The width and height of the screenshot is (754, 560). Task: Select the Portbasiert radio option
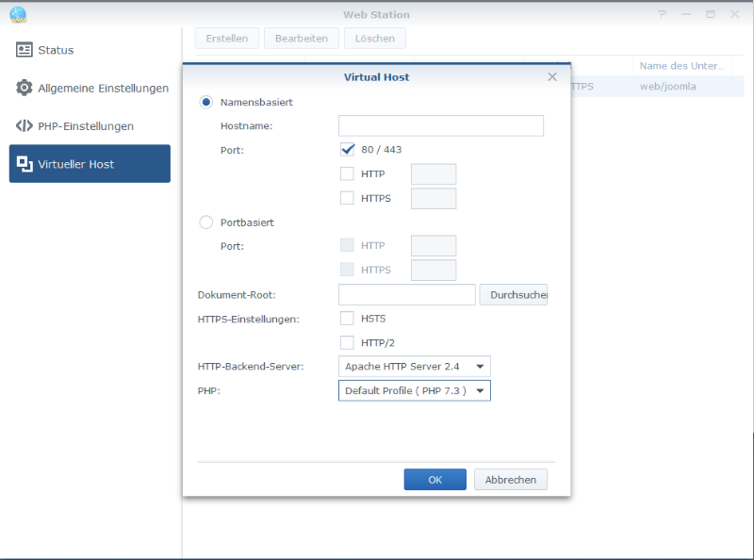pos(205,222)
